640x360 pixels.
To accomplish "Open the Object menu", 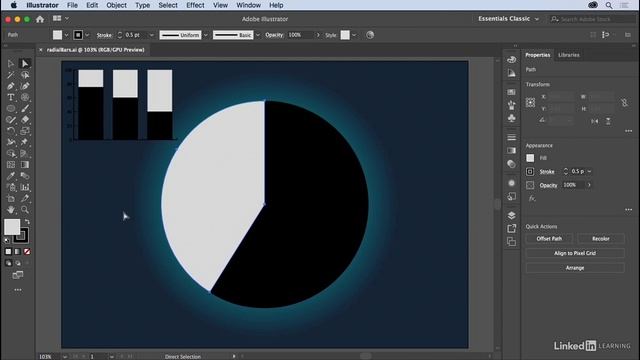I will click(x=116, y=5).
